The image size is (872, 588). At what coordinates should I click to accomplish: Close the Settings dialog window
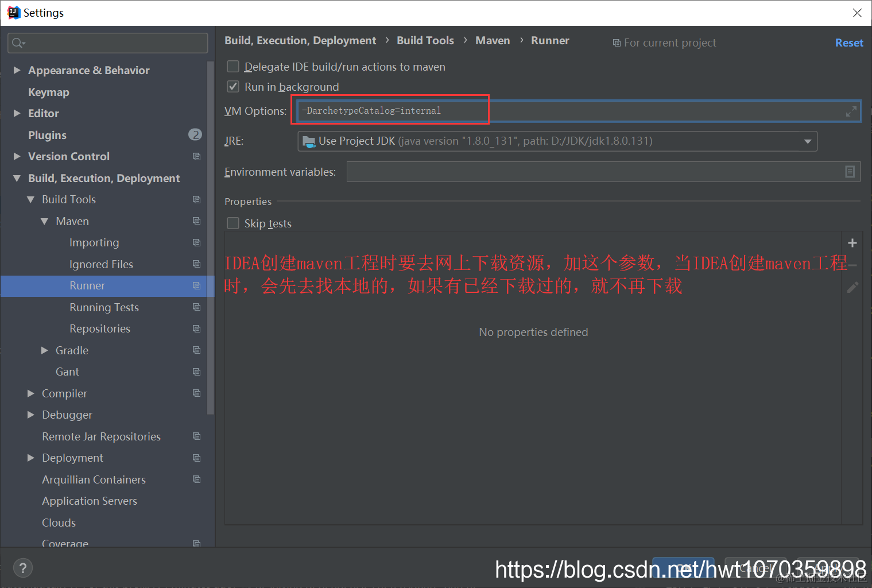pyautogui.click(x=857, y=13)
